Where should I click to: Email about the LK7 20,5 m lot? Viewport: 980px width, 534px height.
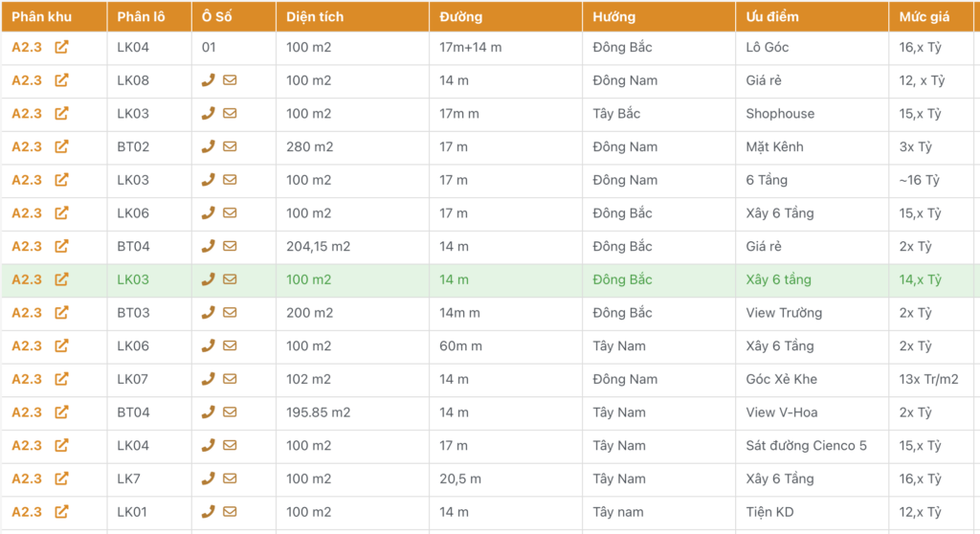pyautogui.click(x=230, y=478)
